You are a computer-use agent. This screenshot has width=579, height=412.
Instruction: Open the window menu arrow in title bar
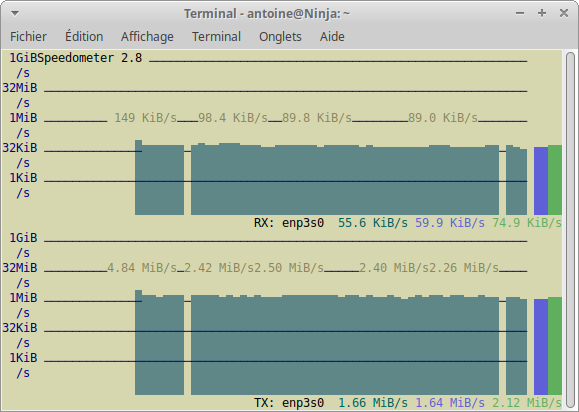(x=15, y=14)
